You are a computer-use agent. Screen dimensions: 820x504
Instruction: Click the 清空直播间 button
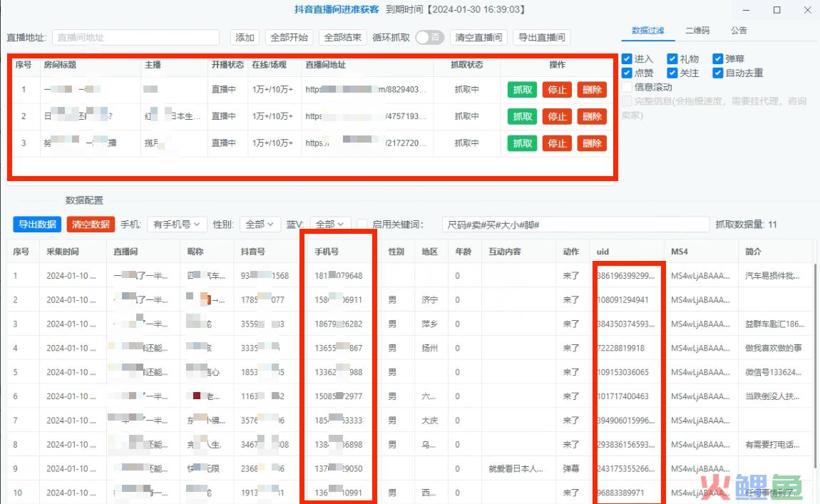478,38
